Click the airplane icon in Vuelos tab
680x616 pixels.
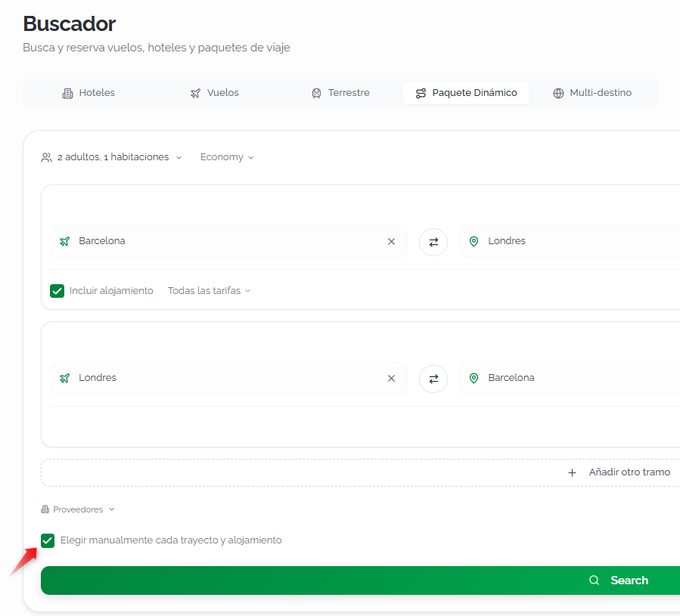196,93
